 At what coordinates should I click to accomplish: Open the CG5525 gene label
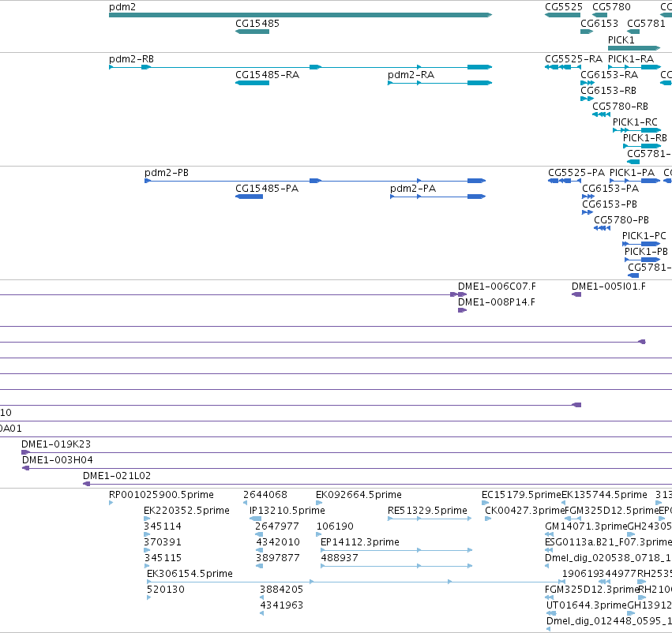(x=564, y=7)
